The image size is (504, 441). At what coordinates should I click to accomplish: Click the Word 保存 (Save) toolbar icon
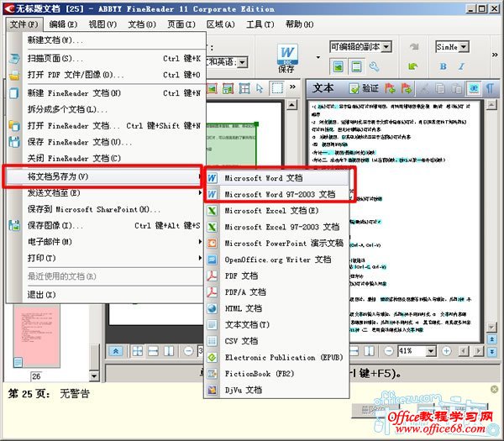click(287, 58)
